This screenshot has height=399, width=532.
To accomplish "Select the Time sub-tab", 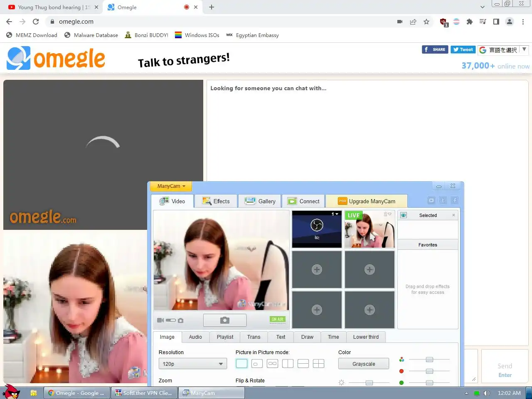I will [x=333, y=337].
